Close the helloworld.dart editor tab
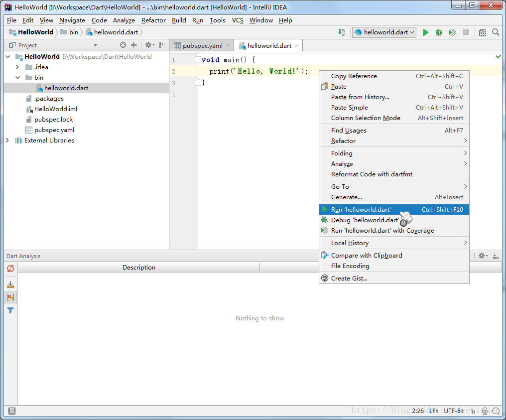Screen dimensions: 506x420 [x=296, y=46]
